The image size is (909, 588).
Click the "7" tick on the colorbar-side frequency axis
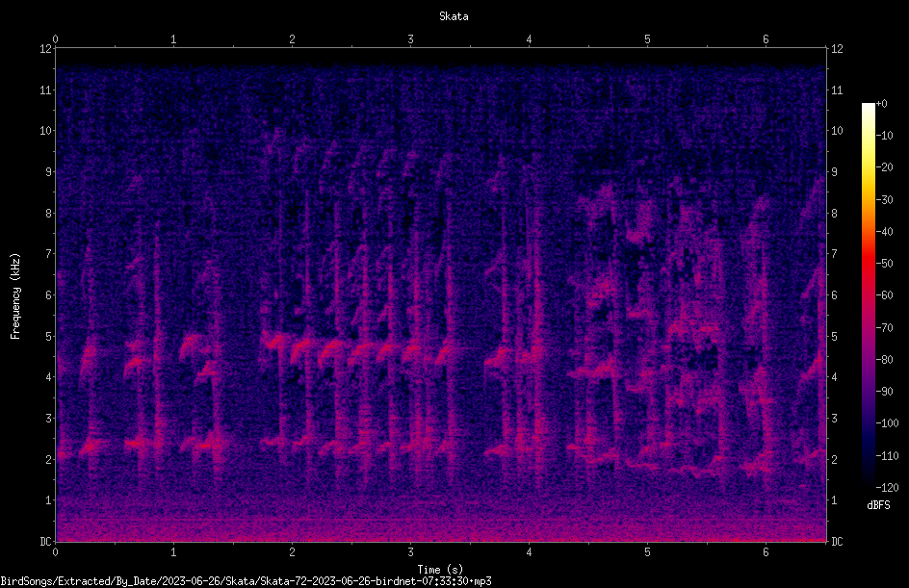tap(834, 254)
